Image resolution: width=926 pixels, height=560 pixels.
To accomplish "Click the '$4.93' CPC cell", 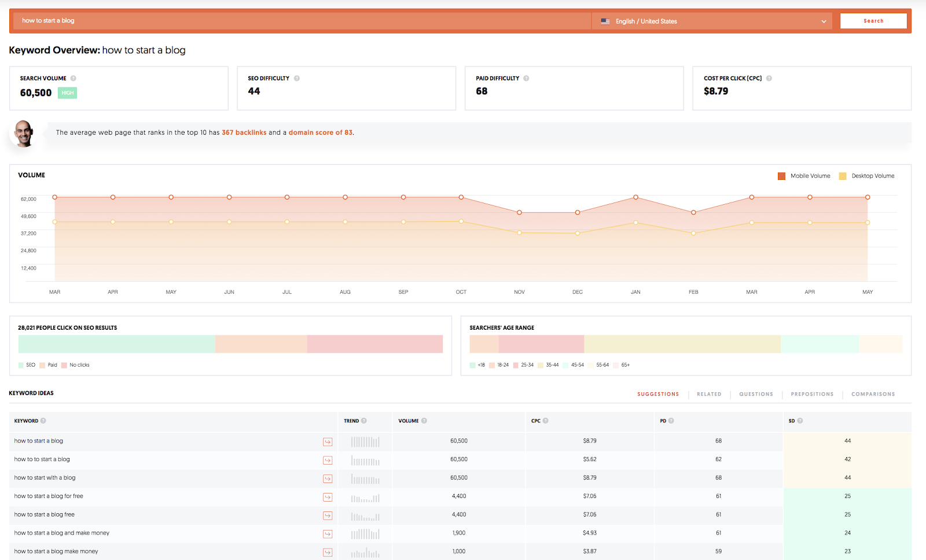I will click(x=590, y=533).
